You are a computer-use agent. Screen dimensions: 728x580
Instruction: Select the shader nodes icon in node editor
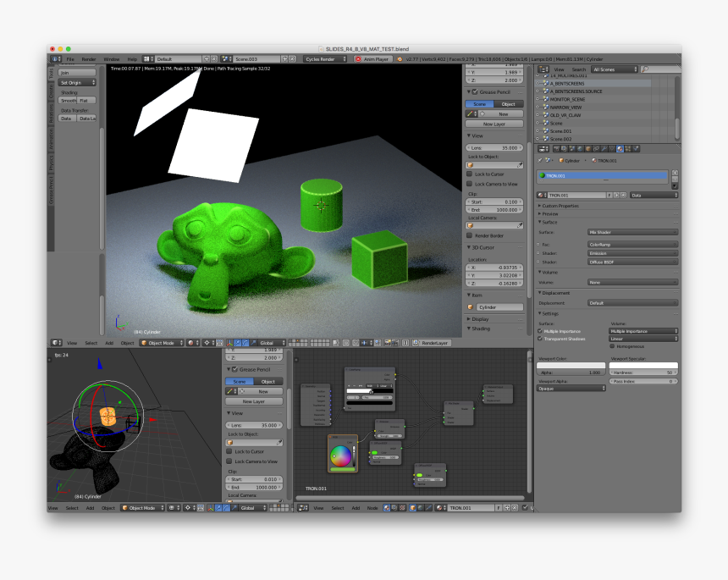coord(385,508)
